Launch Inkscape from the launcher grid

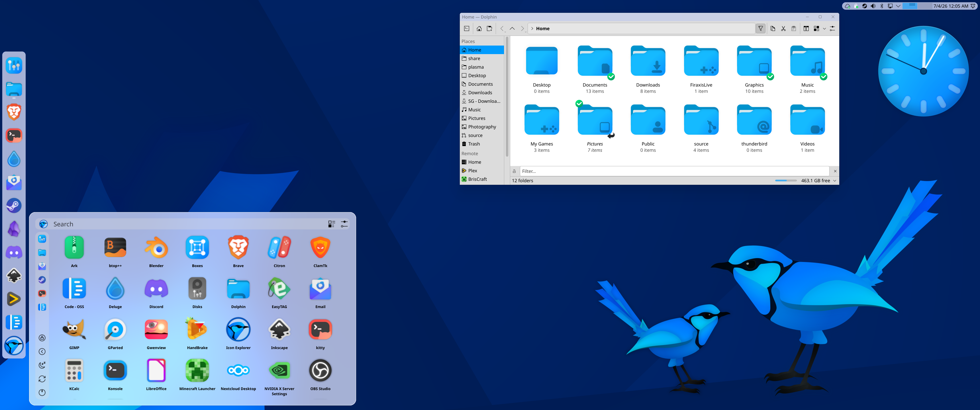point(279,334)
